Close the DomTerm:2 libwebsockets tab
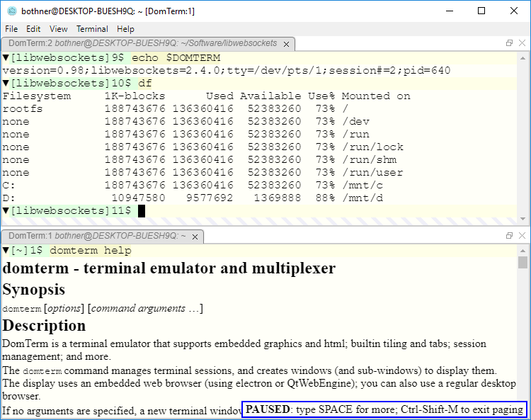This screenshot has width=531, height=420. click(286, 44)
